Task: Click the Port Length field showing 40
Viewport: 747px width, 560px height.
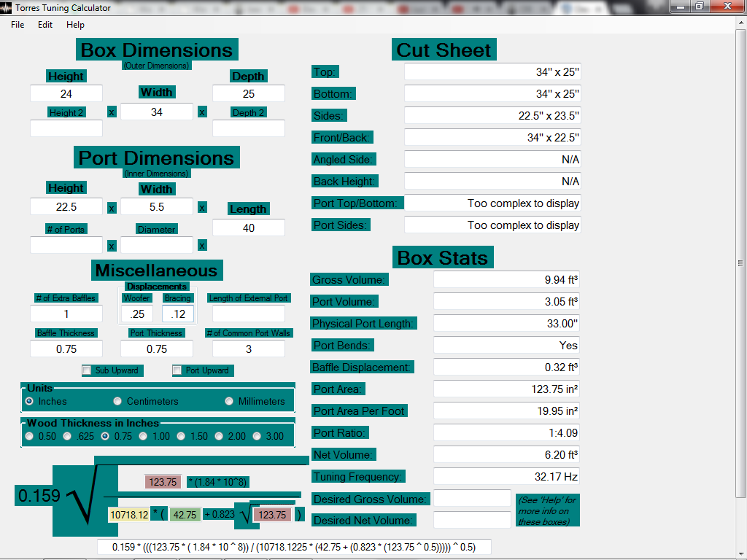Action: point(249,227)
